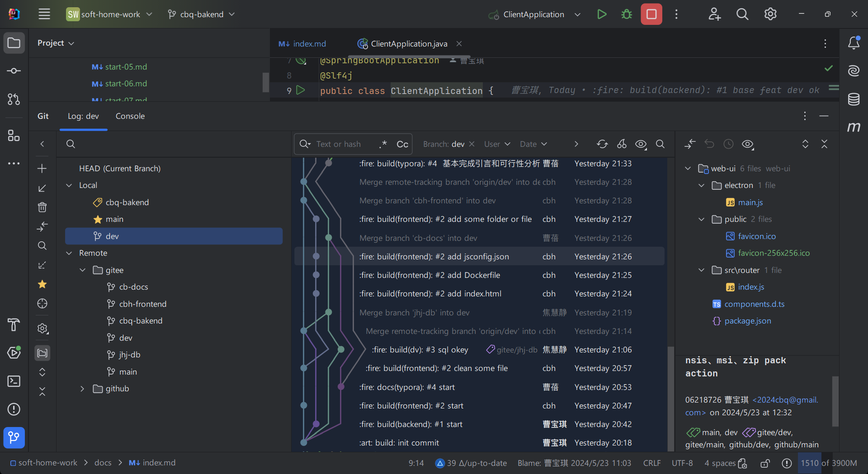This screenshot has width=868, height=474.
Task: Open ClientApplication run configuration dropdown
Action: (x=535, y=14)
